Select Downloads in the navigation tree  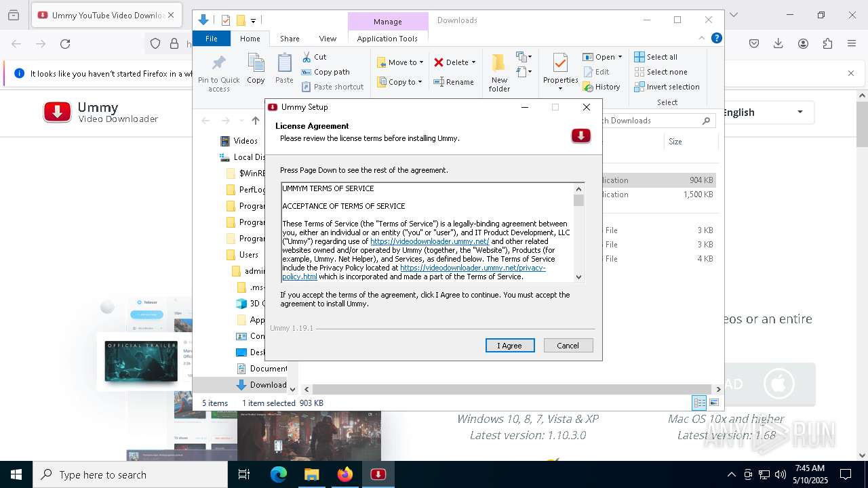(x=261, y=385)
